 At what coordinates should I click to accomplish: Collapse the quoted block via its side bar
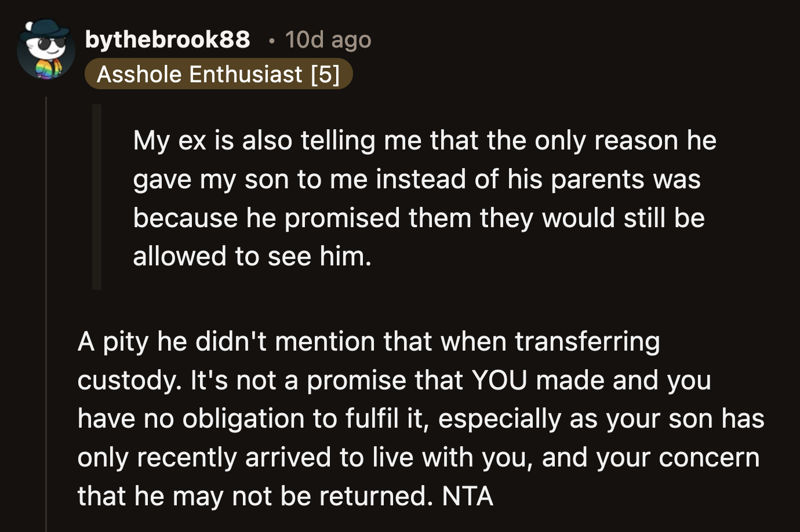coord(96,194)
